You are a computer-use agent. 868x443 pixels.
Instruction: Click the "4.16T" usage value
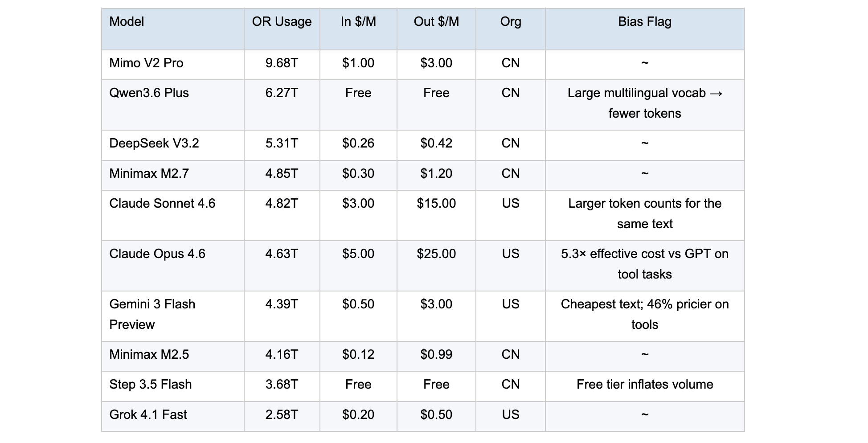282,354
